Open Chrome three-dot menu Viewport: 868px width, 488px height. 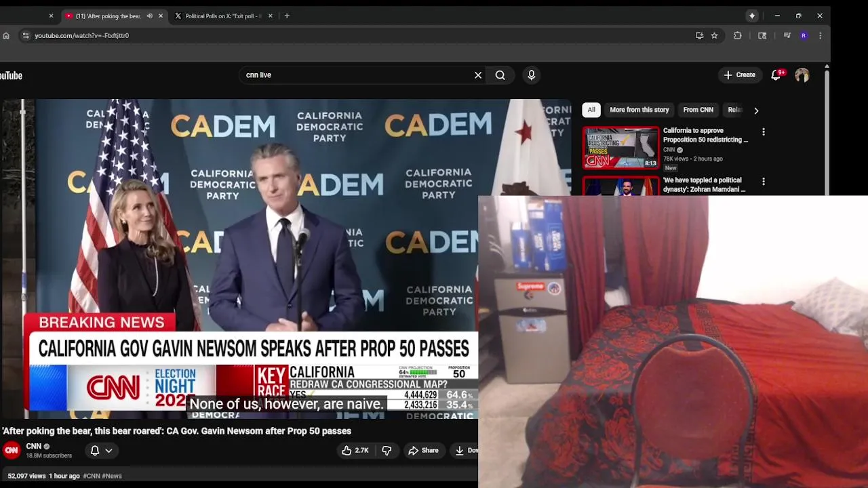[x=820, y=35]
